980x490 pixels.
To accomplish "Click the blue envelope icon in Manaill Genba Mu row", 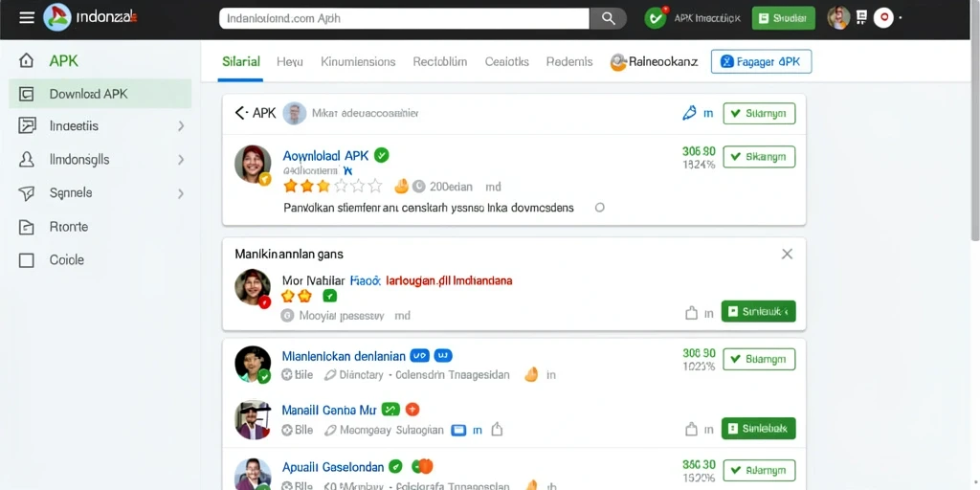I will [x=458, y=430].
